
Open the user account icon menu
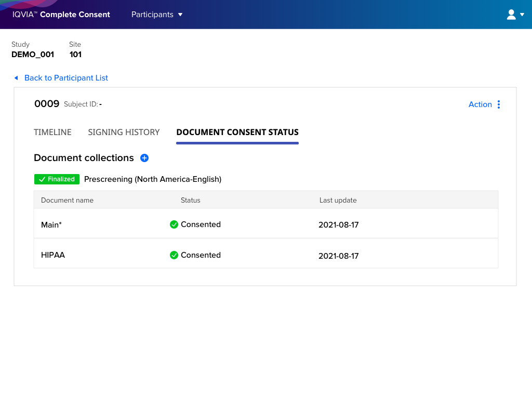pos(511,15)
